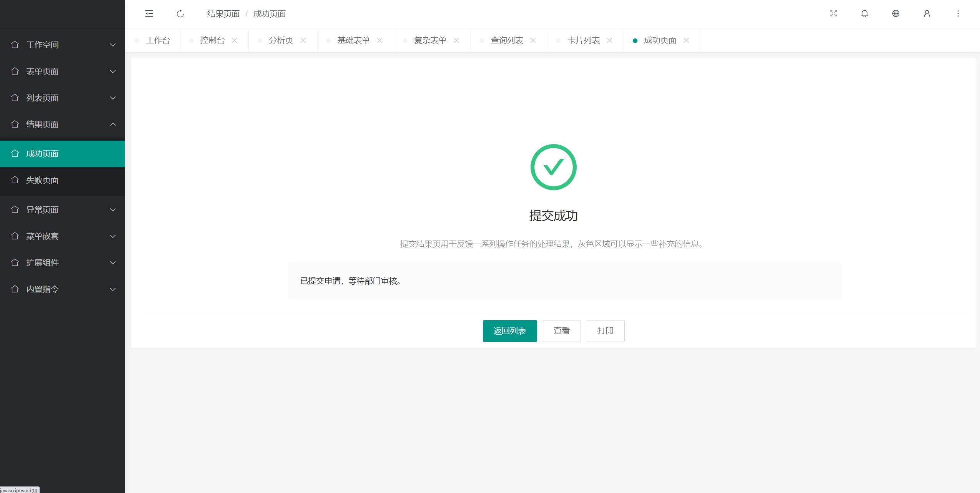Switch to the 工作台 tab
The image size is (980, 493).
(x=158, y=40)
